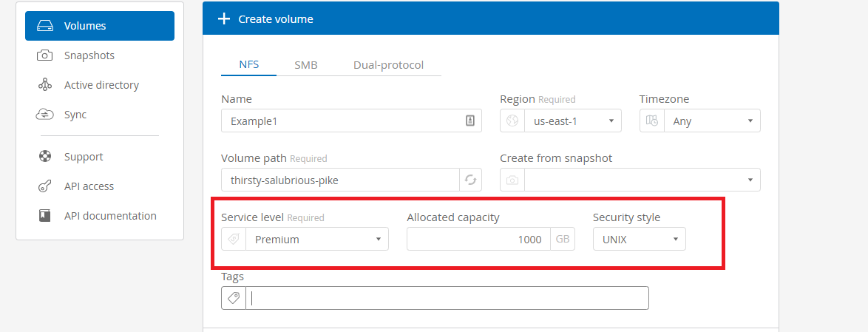
Task: Click the map clock icon beside Timezone
Action: [x=651, y=121]
